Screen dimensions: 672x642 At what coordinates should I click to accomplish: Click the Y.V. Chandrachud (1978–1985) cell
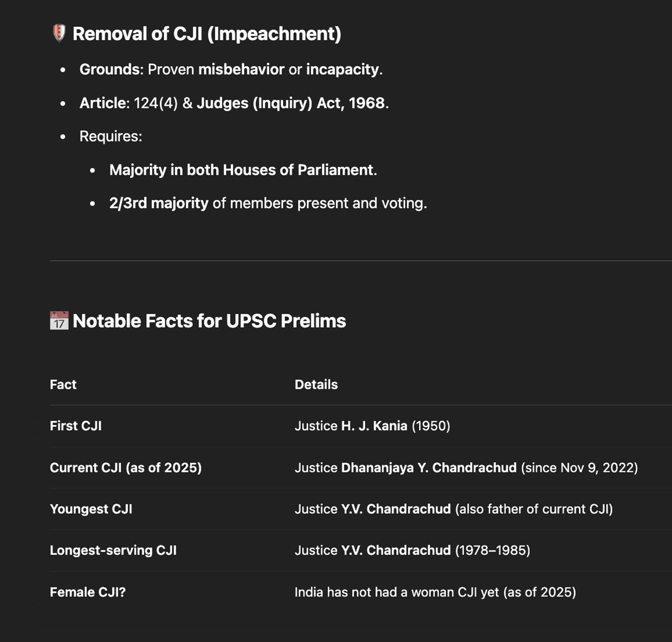point(412,550)
